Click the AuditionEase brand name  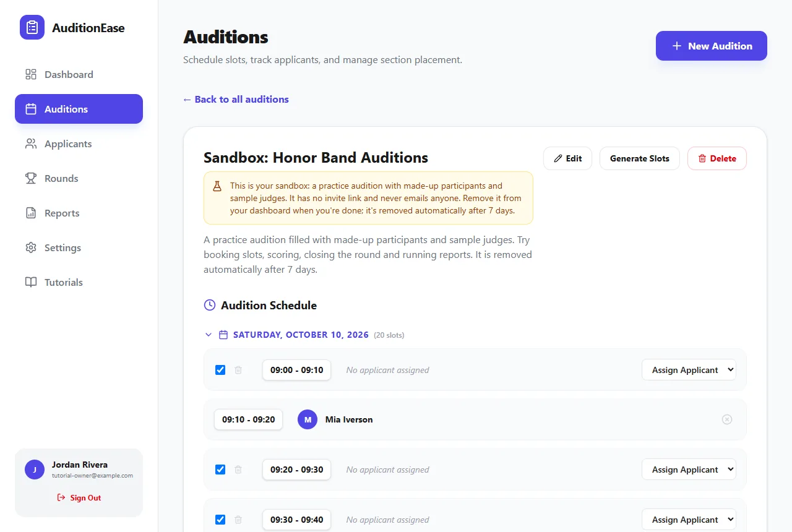88,28
